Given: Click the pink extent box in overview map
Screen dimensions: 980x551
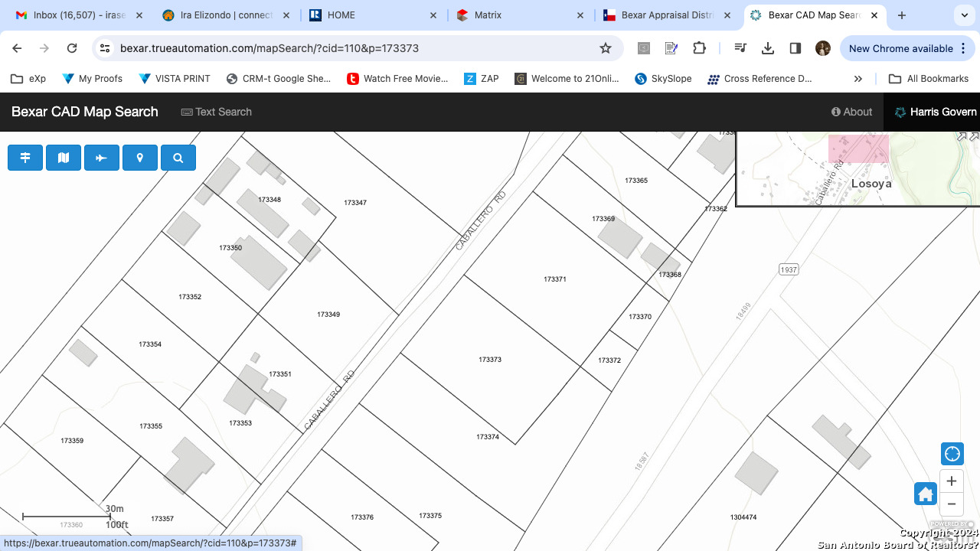Looking at the screenshot, I should (858, 149).
